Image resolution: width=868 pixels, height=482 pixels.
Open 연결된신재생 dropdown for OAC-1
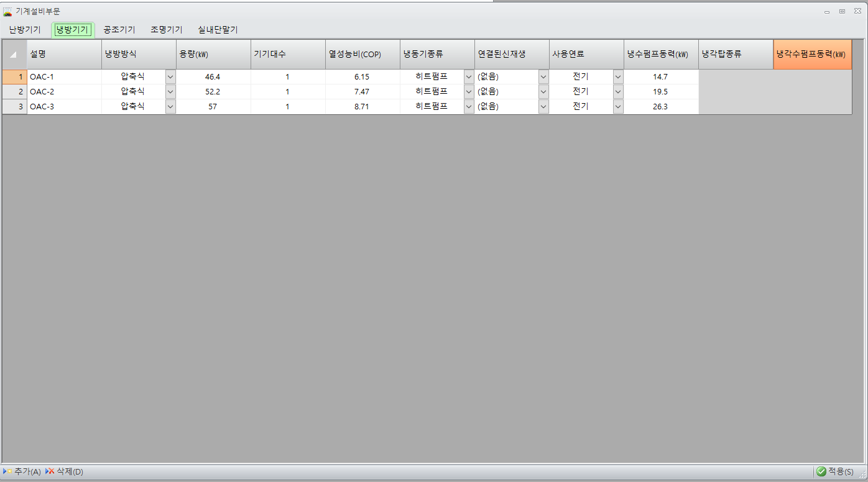[x=543, y=76]
